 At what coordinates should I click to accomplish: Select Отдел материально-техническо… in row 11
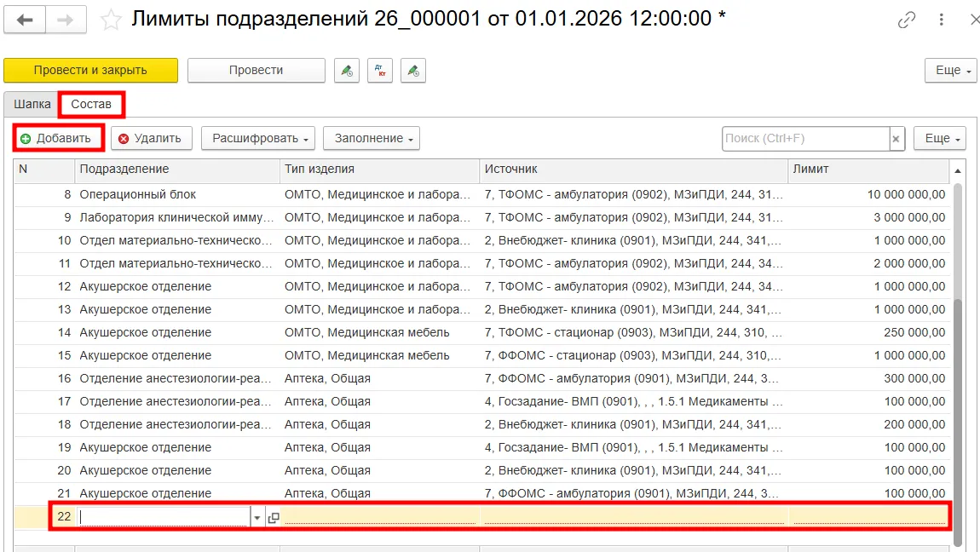pyautogui.click(x=177, y=264)
